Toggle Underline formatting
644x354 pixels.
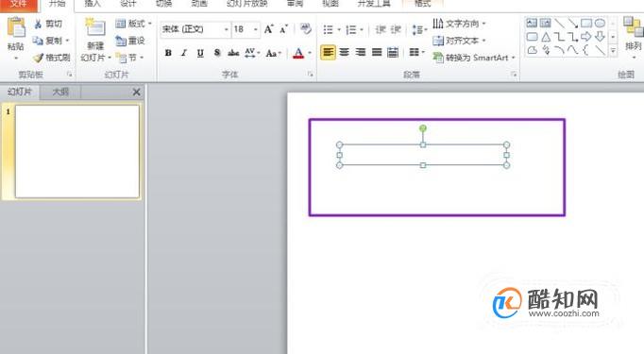pos(200,53)
